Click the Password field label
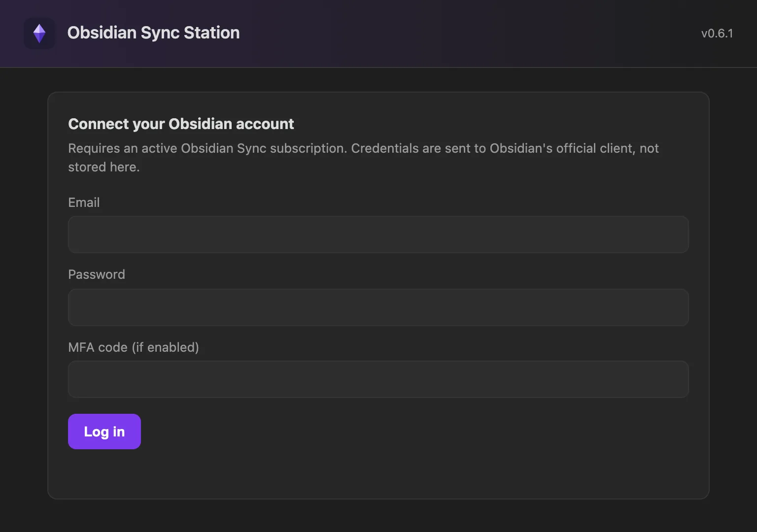Image resolution: width=757 pixels, height=532 pixels. pos(97,274)
